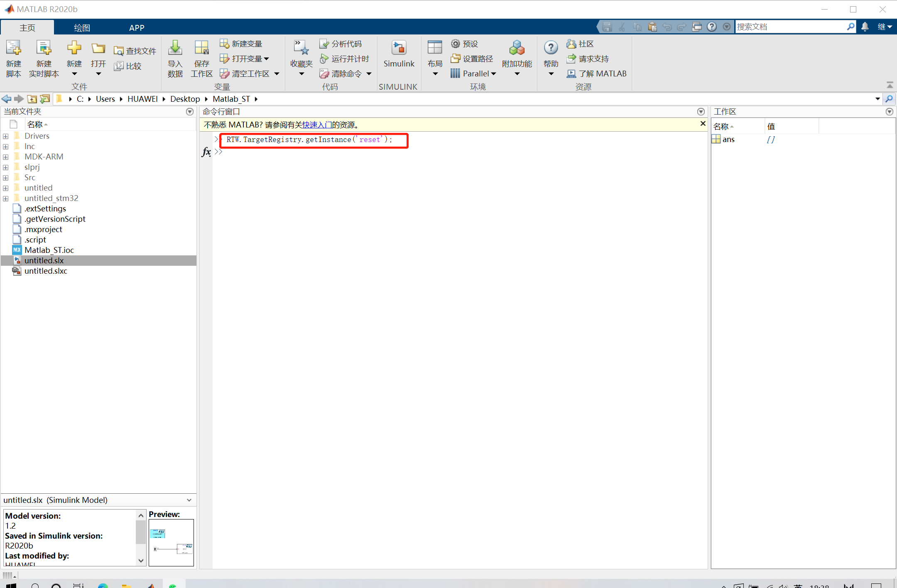Collapse the untitled.slx details panel
This screenshot has height=588, width=897.
(x=189, y=500)
